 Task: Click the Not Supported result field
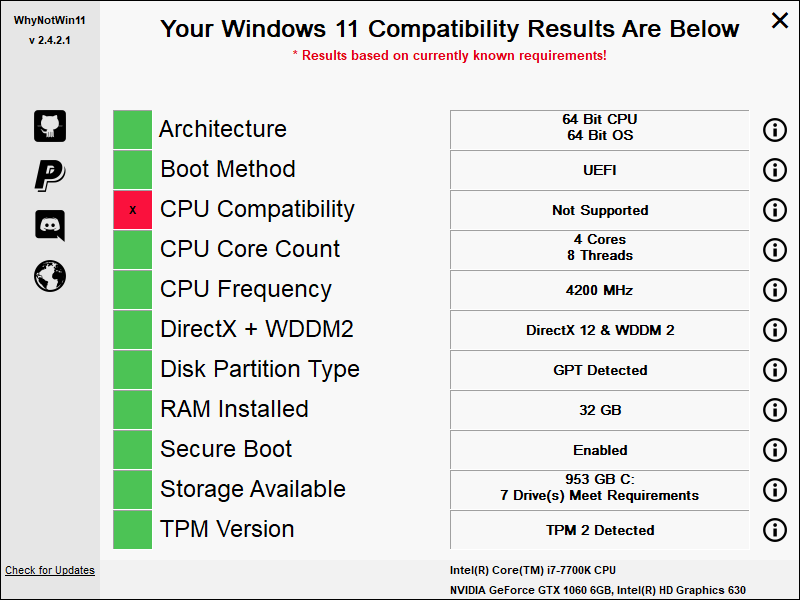(600, 210)
